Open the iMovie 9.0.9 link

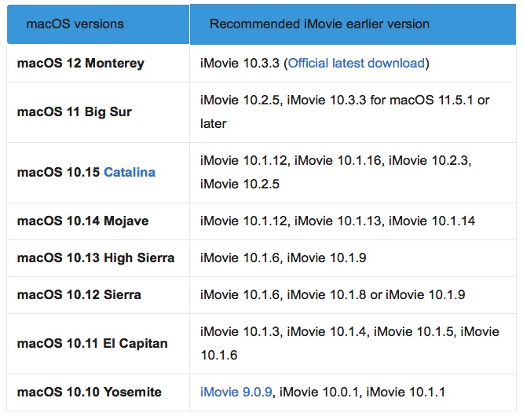pyautogui.click(x=236, y=392)
